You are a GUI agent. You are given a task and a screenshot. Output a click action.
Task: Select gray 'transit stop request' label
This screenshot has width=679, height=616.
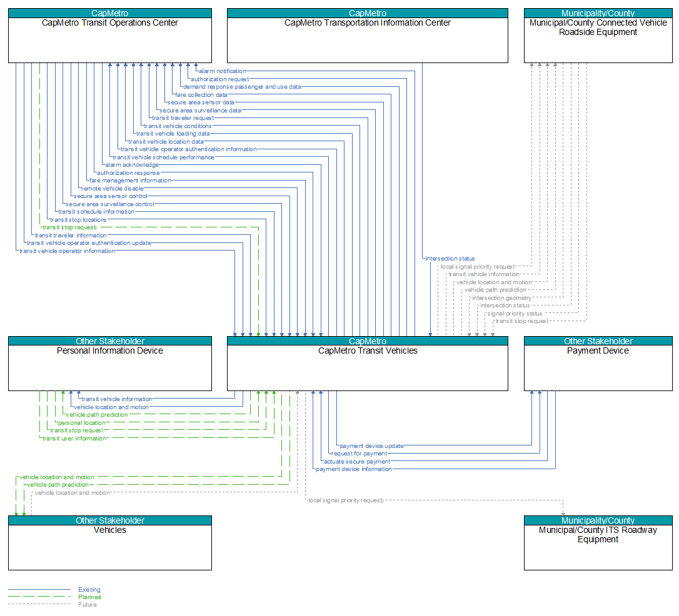tap(522, 321)
